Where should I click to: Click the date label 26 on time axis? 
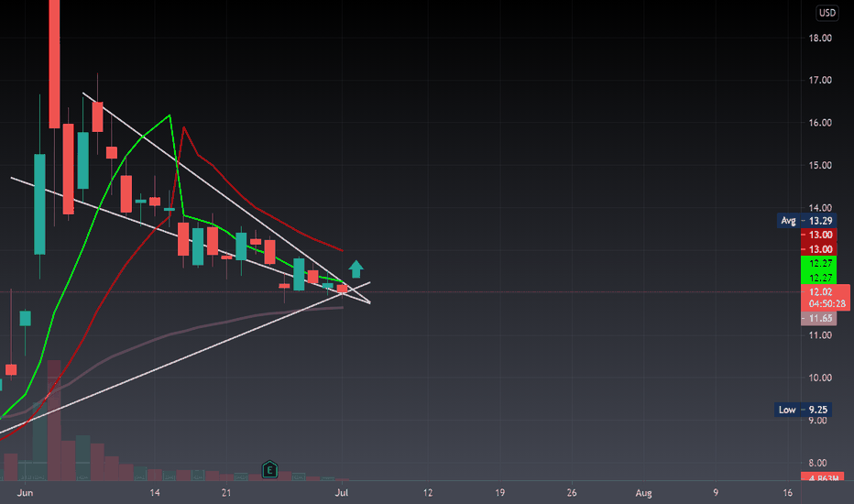572,493
